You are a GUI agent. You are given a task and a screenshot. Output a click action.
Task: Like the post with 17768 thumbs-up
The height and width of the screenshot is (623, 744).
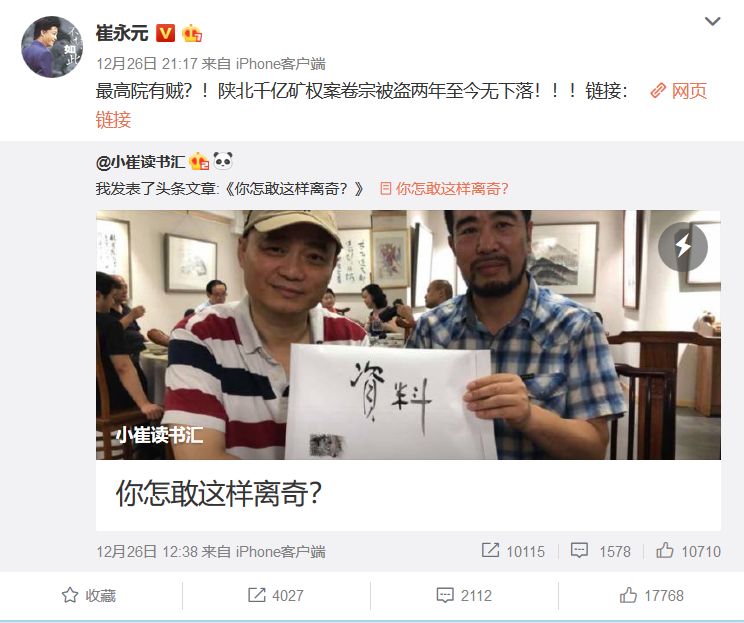click(651, 595)
